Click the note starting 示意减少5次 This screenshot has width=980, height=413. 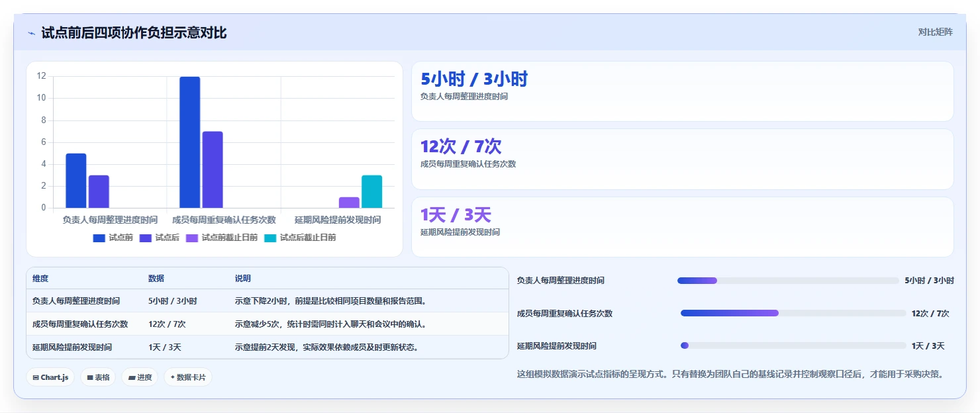330,324
